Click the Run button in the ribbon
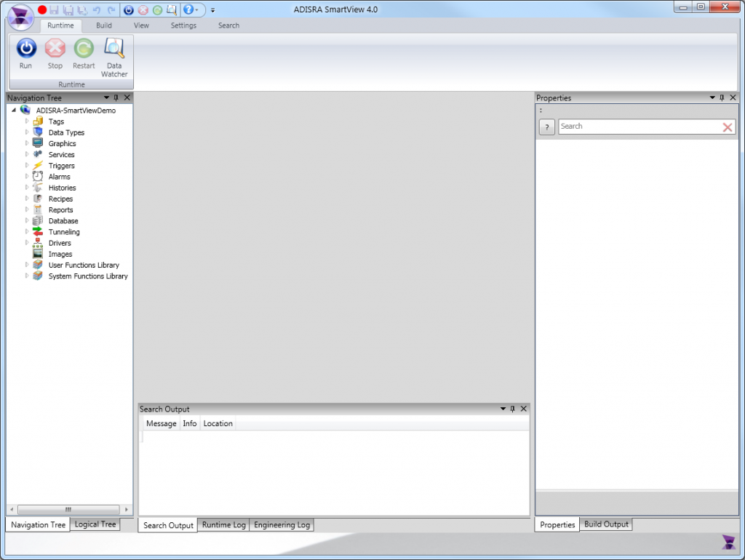 [25, 54]
